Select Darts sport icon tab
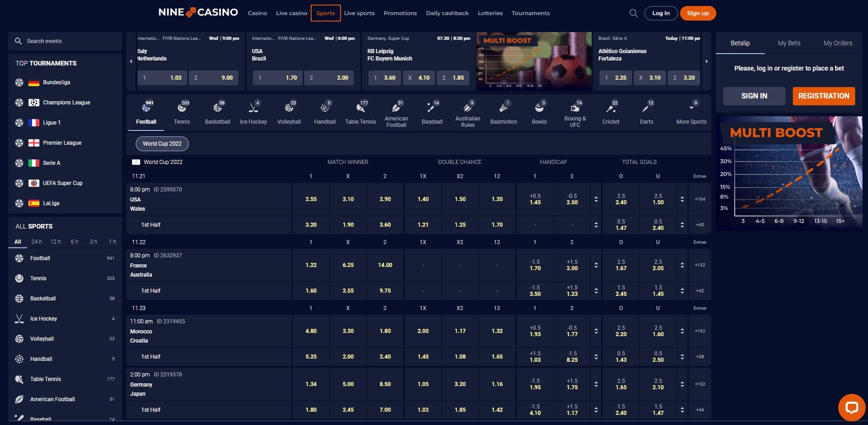The width and height of the screenshot is (868, 425). tap(647, 113)
